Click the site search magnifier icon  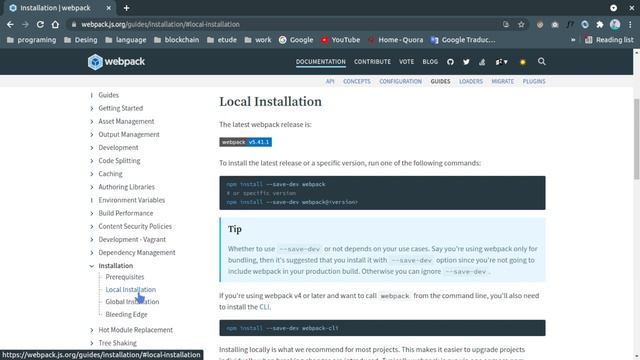pos(542,62)
